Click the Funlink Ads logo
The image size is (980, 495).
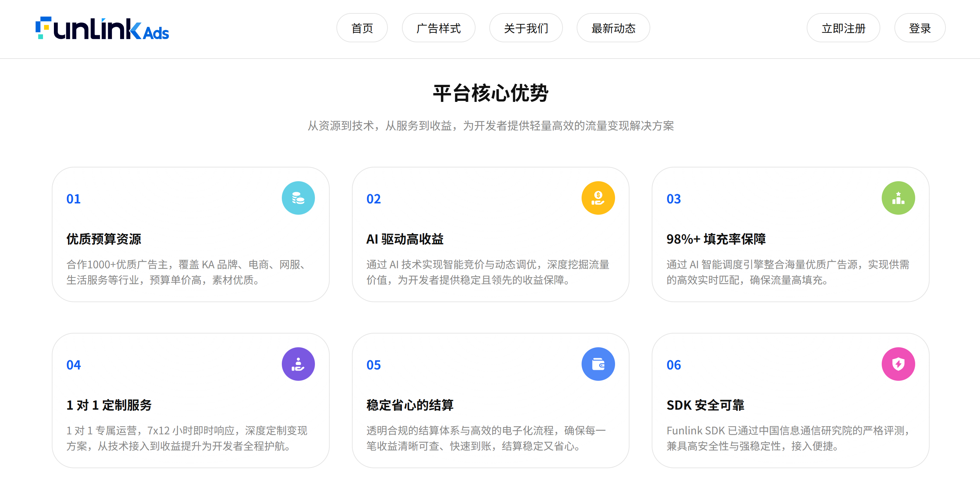pos(102,29)
